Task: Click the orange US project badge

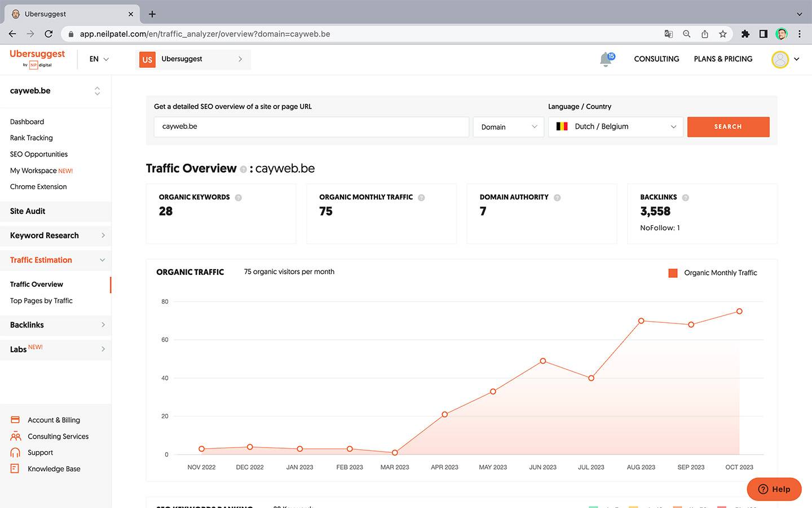Action: tap(147, 59)
